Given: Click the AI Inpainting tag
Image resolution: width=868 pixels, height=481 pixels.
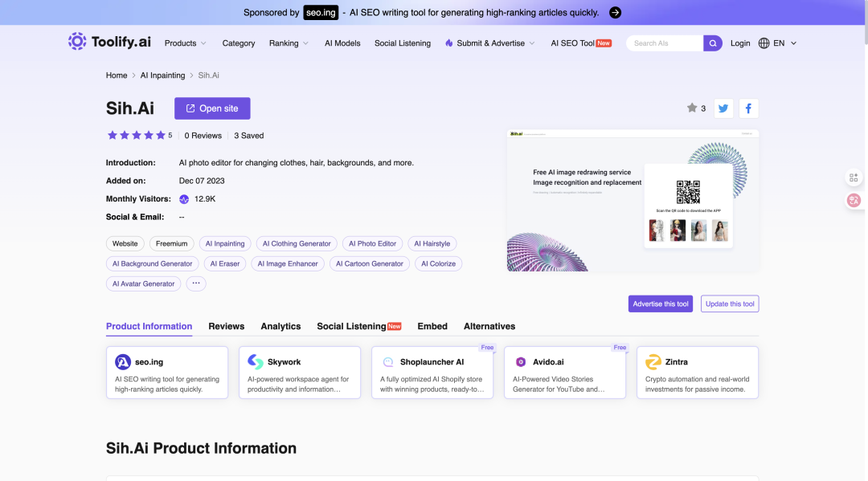Looking at the screenshot, I should [225, 243].
